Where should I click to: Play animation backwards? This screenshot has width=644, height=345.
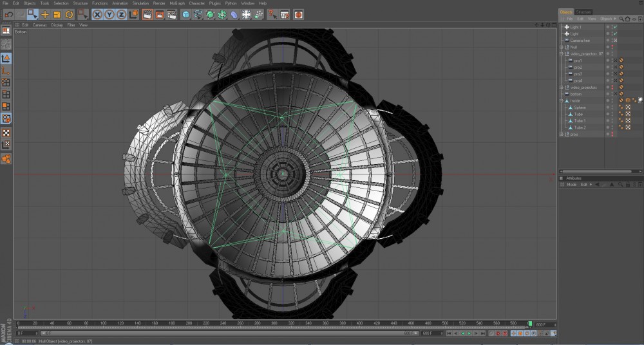click(x=462, y=333)
